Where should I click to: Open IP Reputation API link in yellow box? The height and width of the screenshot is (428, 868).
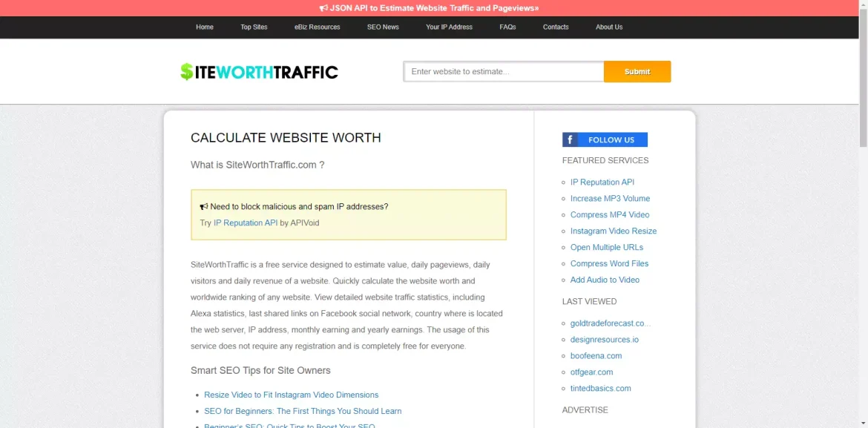click(x=246, y=223)
